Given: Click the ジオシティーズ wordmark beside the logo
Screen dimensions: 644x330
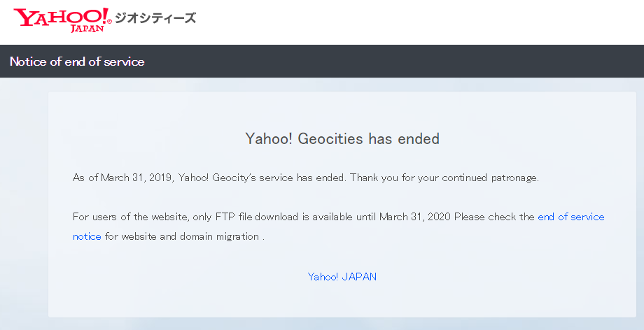Looking at the screenshot, I should 155,18.
